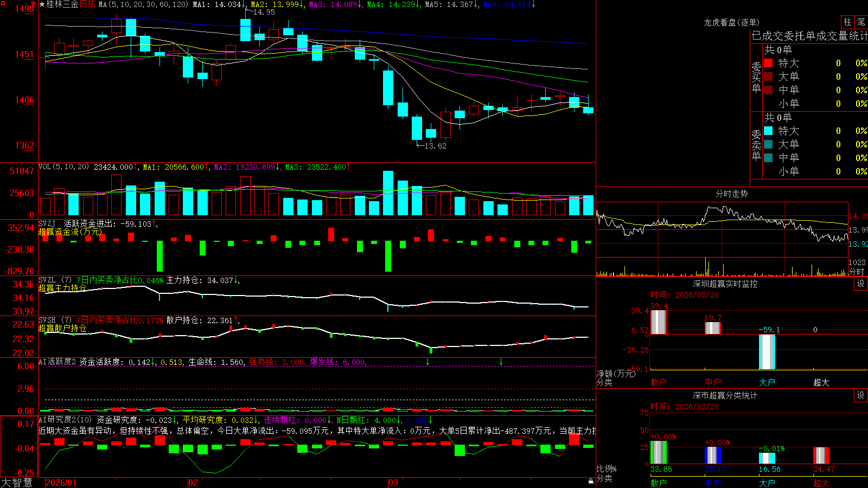Click the 已成交委托单成交量统计 header
The height and width of the screenshot is (488, 868).
point(809,36)
